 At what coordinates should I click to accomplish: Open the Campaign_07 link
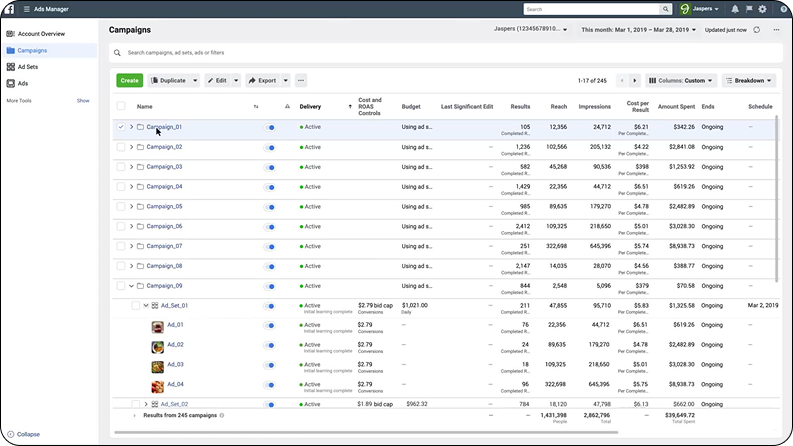(164, 246)
